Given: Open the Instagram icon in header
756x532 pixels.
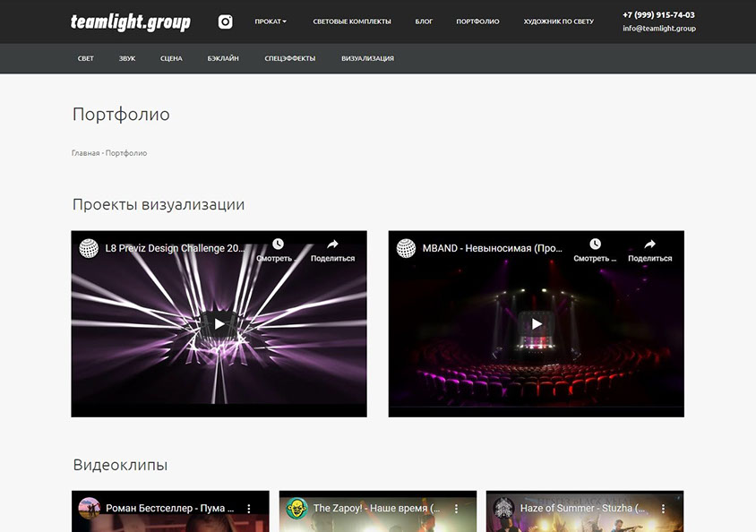Looking at the screenshot, I should [226, 21].
